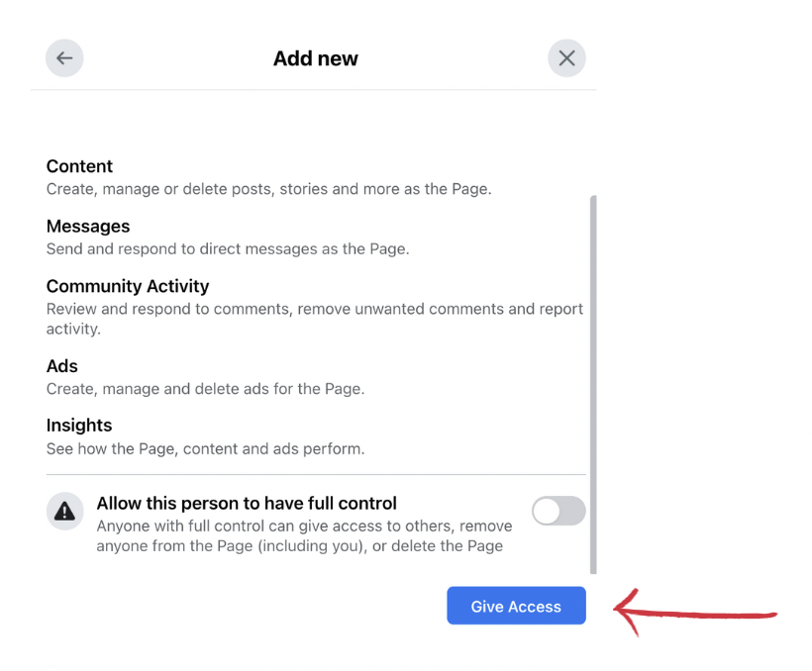Image resolution: width=812 pixels, height=671 pixels.
Task: Click the vertical scrollbar of the permissions list
Action: click(x=593, y=385)
